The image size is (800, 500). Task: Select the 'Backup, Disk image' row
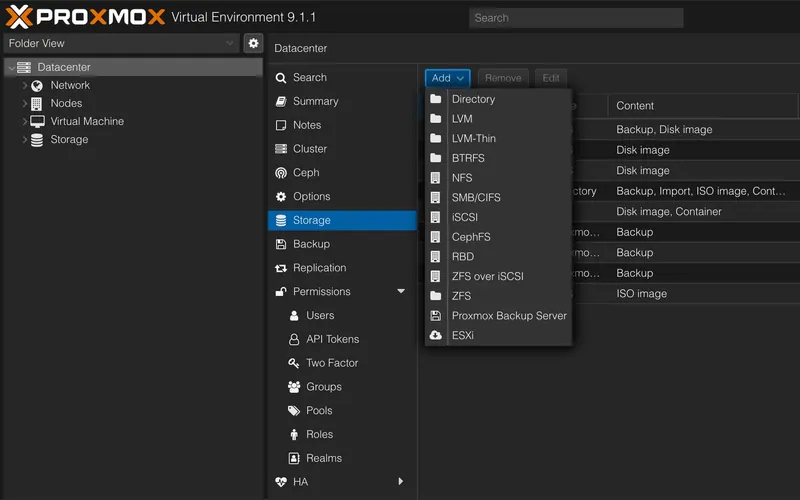pos(686,130)
